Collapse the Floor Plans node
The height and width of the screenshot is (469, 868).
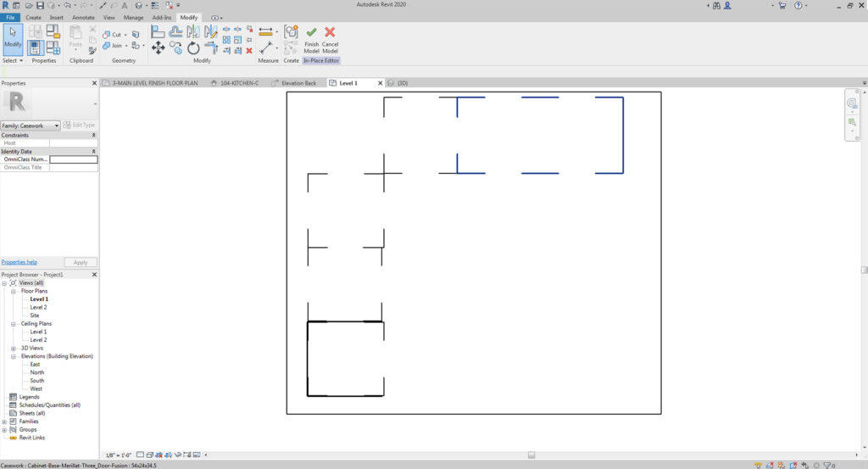click(x=14, y=291)
